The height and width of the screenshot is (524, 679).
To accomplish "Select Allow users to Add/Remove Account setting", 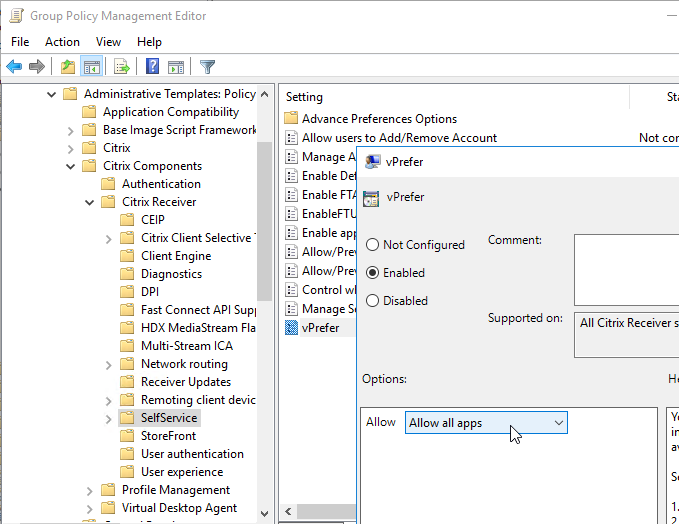I will (x=399, y=138).
